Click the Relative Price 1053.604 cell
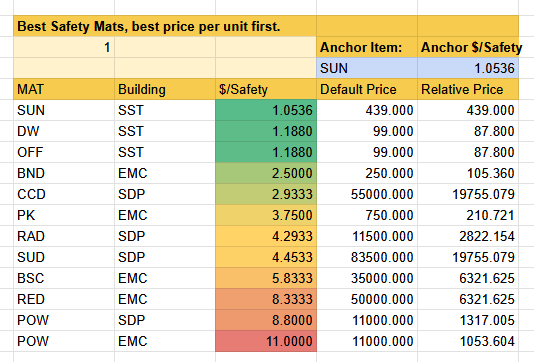 [x=468, y=341]
